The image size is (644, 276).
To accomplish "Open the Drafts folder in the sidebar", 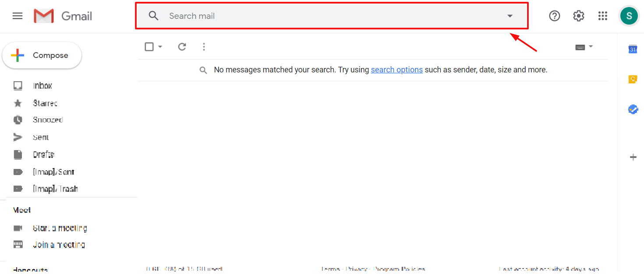I will pos(43,154).
